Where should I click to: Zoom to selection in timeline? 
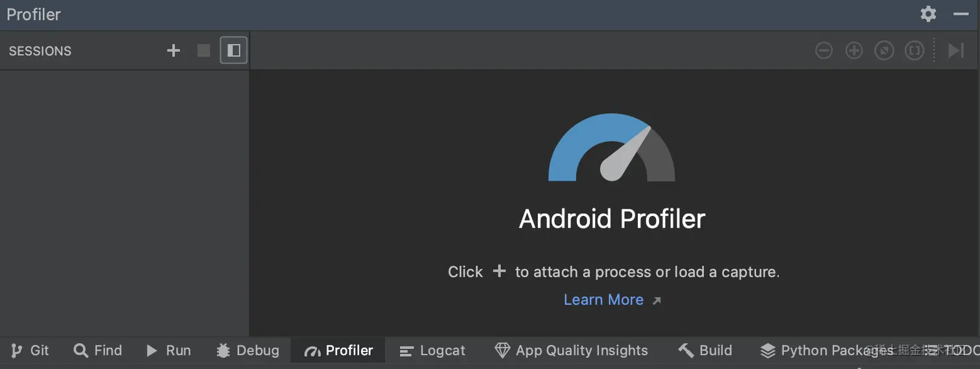tap(914, 51)
